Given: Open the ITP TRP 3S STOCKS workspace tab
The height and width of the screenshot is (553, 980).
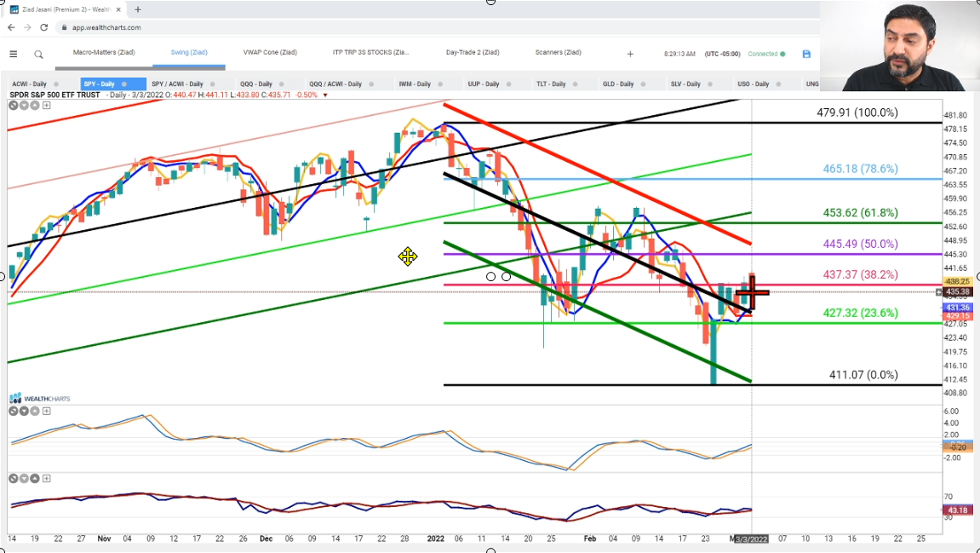Looking at the screenshot, I should [370, 53].
